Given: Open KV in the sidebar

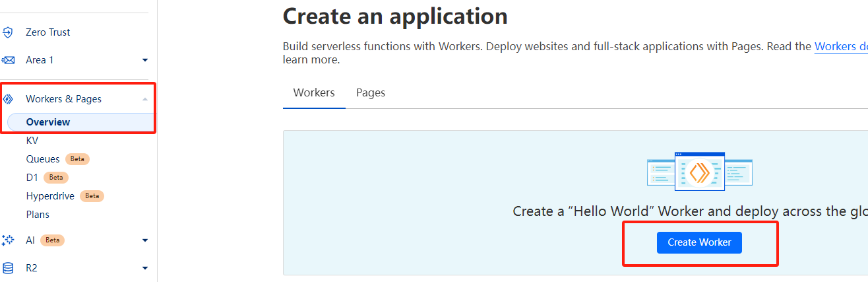Looking at the screenshot, I should [x=32, y=141].
